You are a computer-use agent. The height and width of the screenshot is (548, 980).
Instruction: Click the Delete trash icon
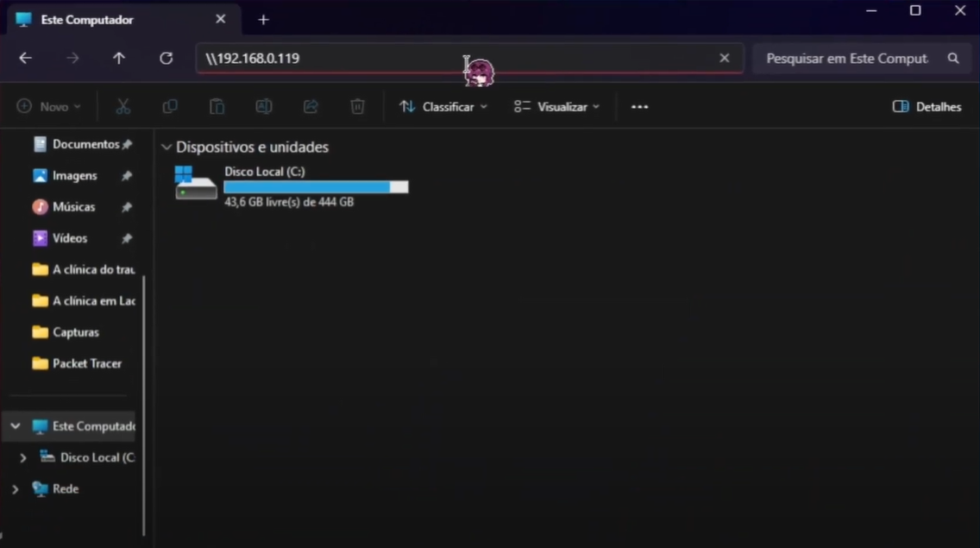[x=357, y=106]
